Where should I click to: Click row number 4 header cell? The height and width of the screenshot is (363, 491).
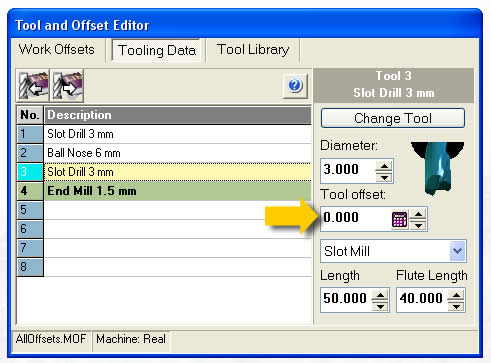point(30,191)
